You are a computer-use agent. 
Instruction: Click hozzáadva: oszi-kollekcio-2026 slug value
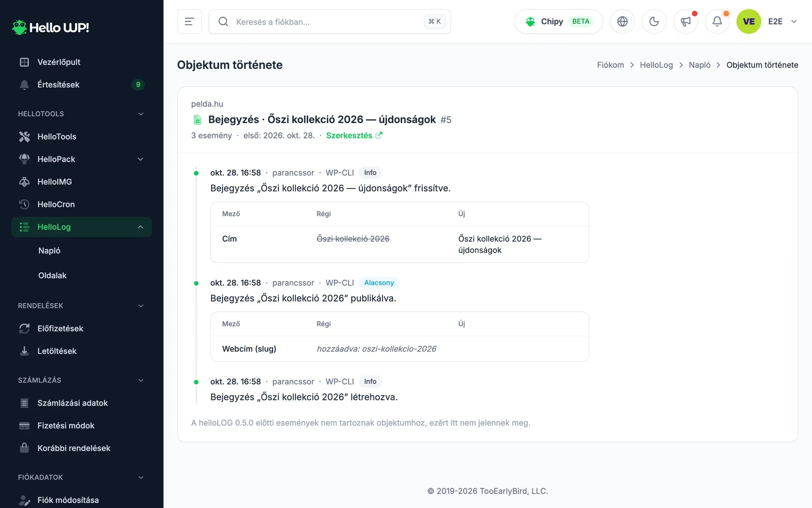coord(376,349)
